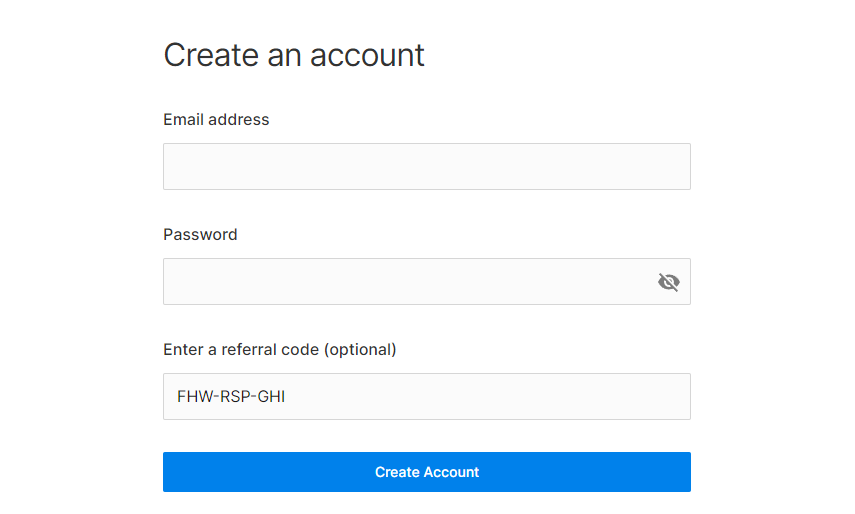
Task: Click the 'Email address' field label
Action: point(216,119)
